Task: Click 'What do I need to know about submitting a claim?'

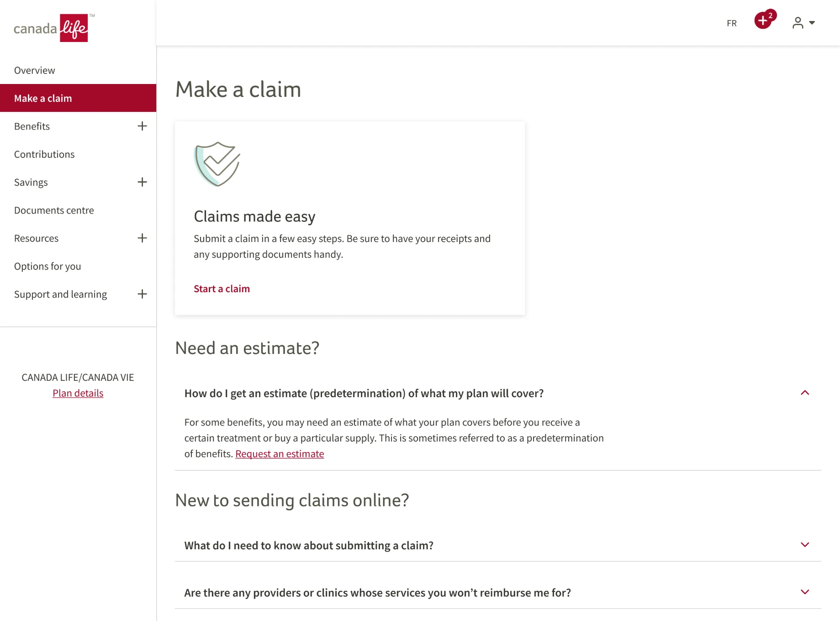Action: pyautogui.click(x=309, y=546)
